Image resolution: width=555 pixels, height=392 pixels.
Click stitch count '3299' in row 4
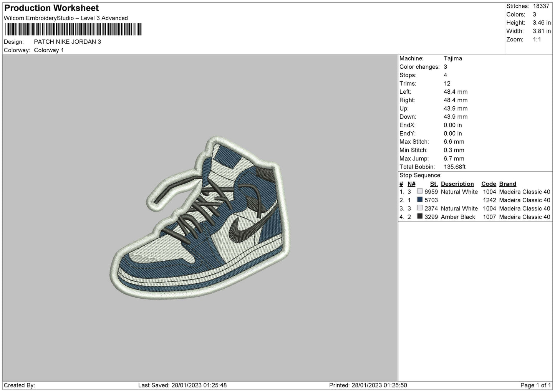click(x=431, y=217)
